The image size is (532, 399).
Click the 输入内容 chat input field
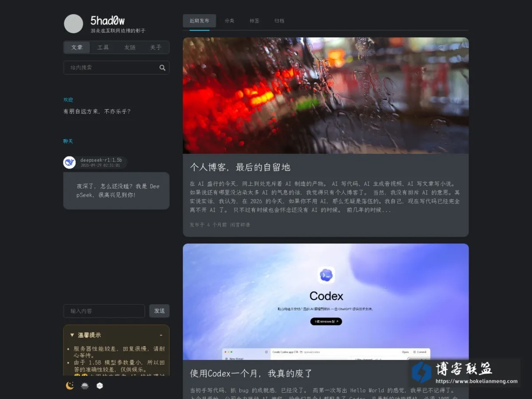point(104,311)
